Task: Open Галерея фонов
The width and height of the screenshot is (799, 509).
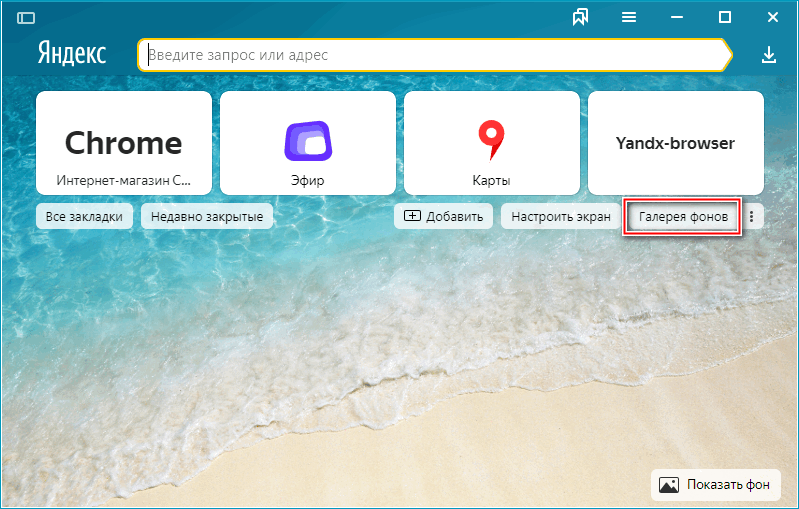Action: pos(683,216)
